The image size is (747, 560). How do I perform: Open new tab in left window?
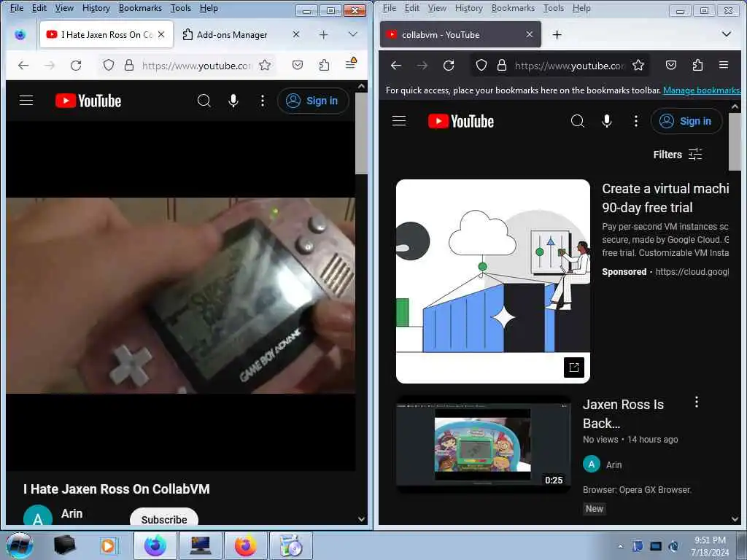tap(323, 34)
